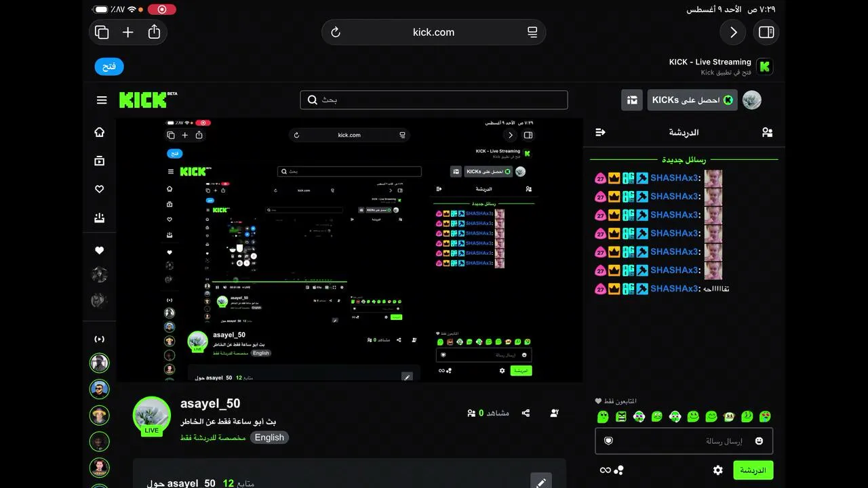Viewport: 868px width, 488px height.
Task: Share the stream
Action: [526, 412]
